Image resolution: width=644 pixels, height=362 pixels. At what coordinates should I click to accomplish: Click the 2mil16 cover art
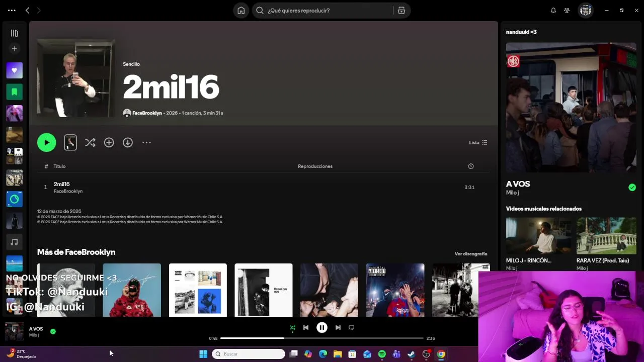(76, 78)
